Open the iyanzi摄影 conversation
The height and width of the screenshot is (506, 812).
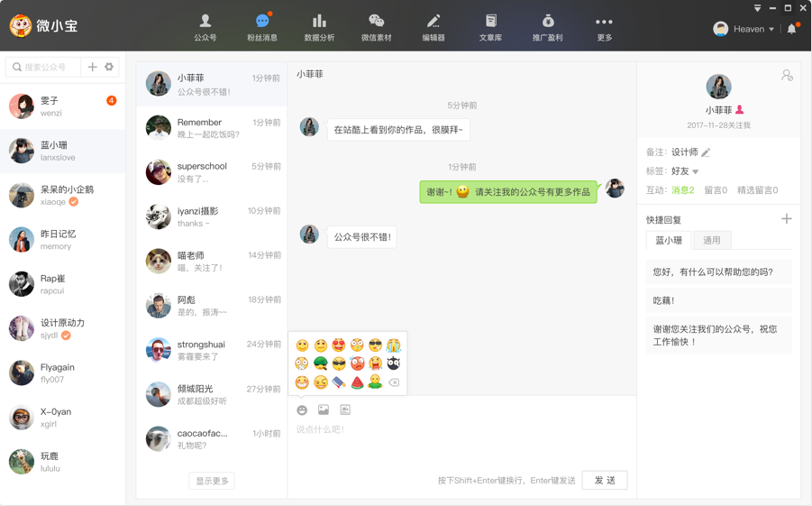(x=212, y=216)
